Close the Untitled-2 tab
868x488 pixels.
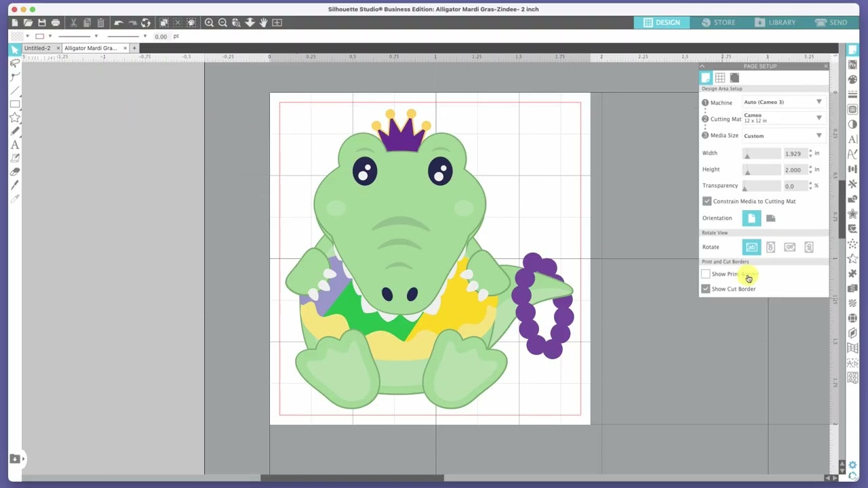point(57,48)
